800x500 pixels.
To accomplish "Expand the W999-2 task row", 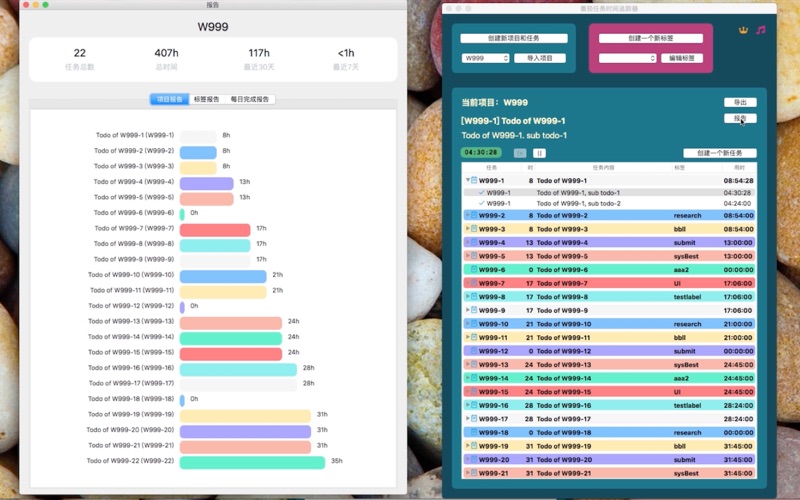I will pos(467,215).
